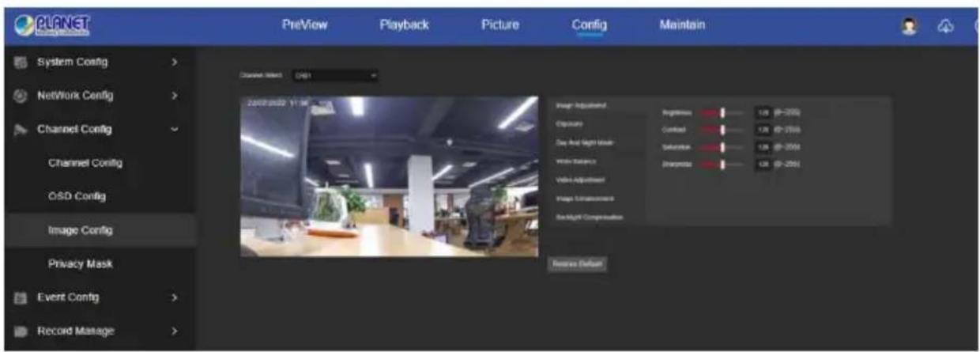Open Backlight Compensation settings
This screenshot has height=352, width=980.
(x=590, y=217)
